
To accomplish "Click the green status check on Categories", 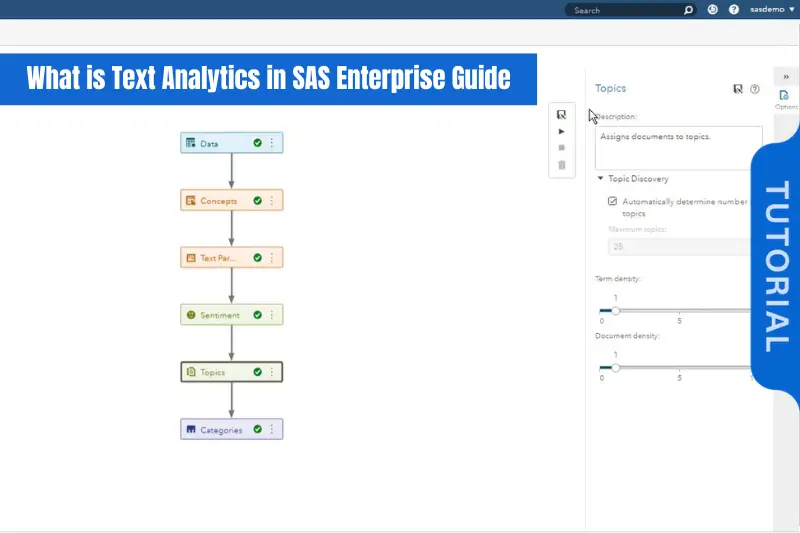I will point(258,429).
